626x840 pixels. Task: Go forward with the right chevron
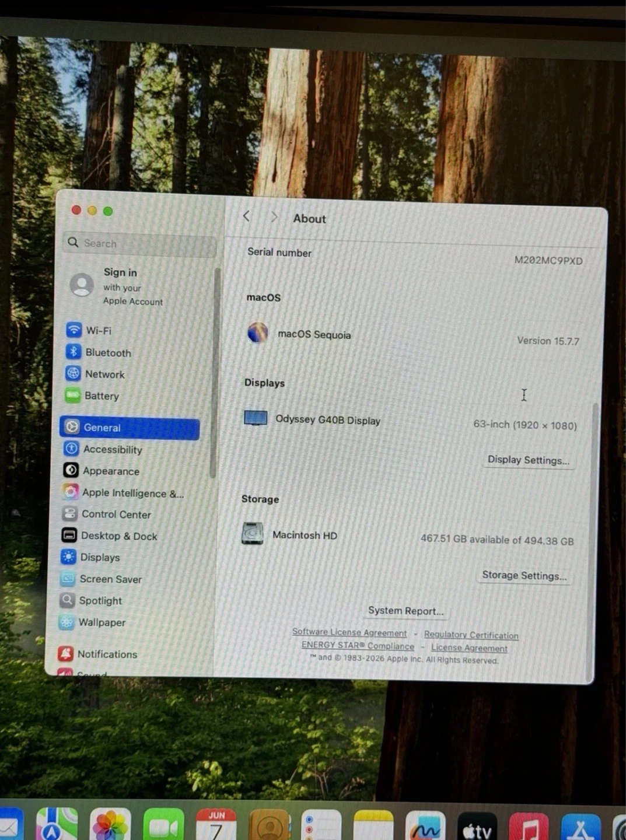coord(274,217)
